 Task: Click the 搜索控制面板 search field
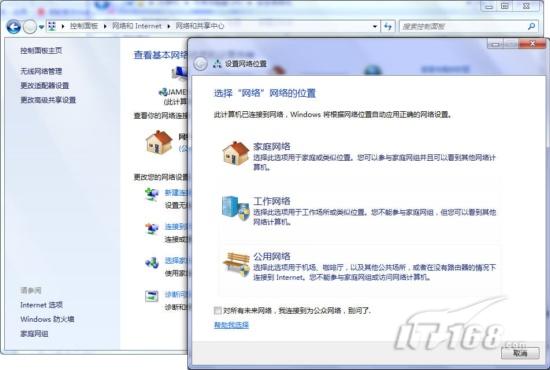(463, 26)
